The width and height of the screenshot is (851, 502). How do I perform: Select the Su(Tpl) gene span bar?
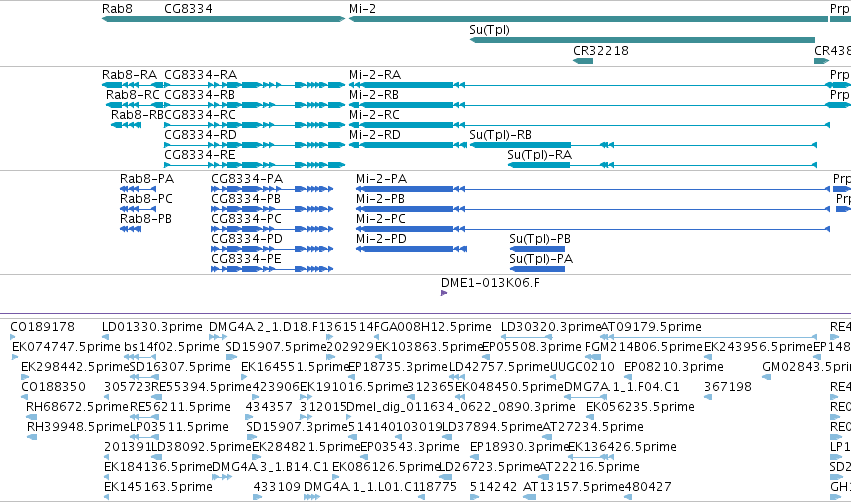[642, 40]
